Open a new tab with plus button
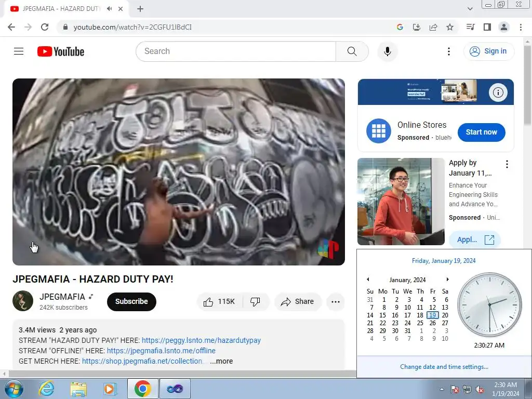Image resolution: width=532 pixels, height=399 pixels. click(140, 9)
